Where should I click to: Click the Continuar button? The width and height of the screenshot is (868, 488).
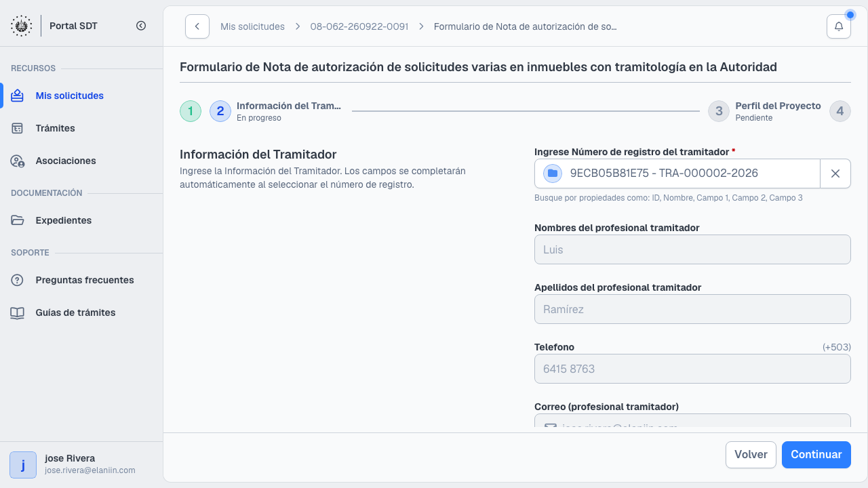[816, 455]
